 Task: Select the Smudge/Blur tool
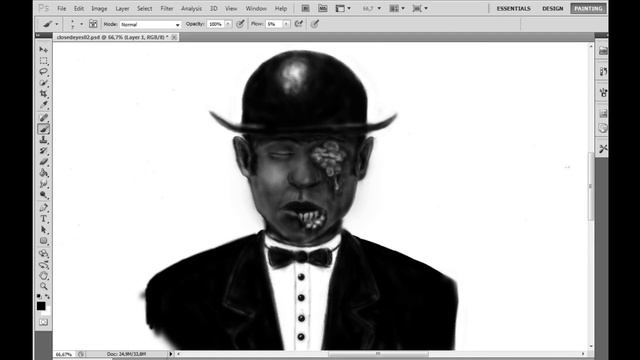pyautogui.click(x=44, y=184)
